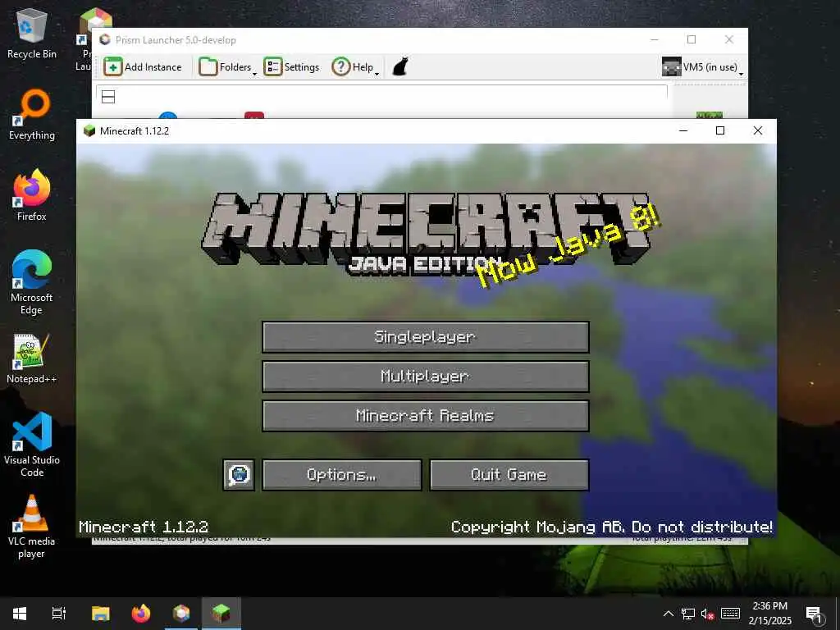Screen dimensions: 840x630
Task: Click the black cat icon in Prism Launcher
Action: [x=400, y=67]
